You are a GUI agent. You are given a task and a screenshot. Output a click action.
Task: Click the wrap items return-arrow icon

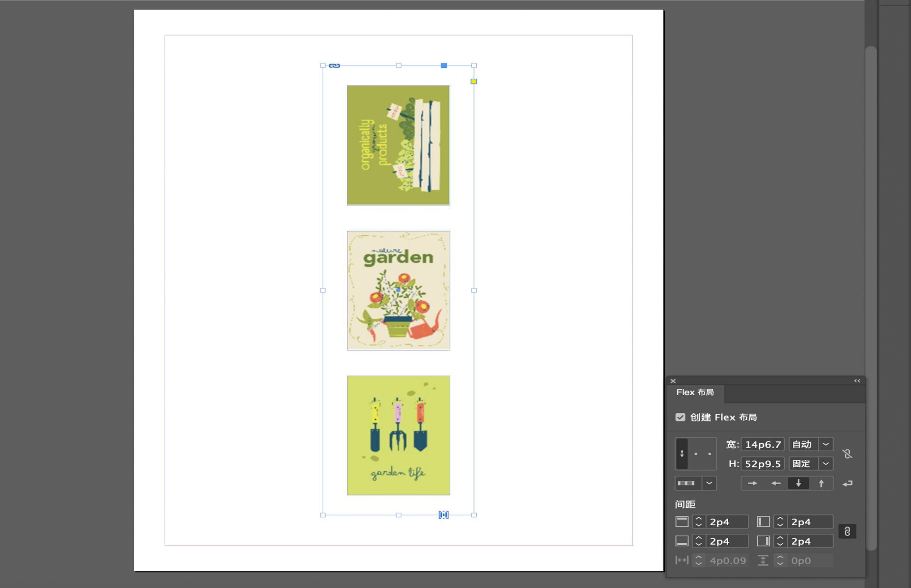coord(847,483)
